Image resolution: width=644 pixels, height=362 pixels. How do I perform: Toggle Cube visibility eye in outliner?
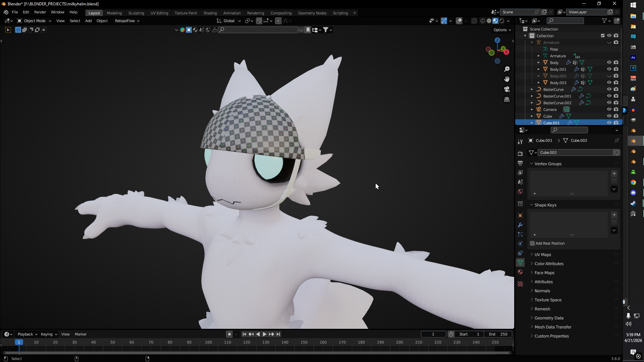pyautogui.click(x=609, y=116)
